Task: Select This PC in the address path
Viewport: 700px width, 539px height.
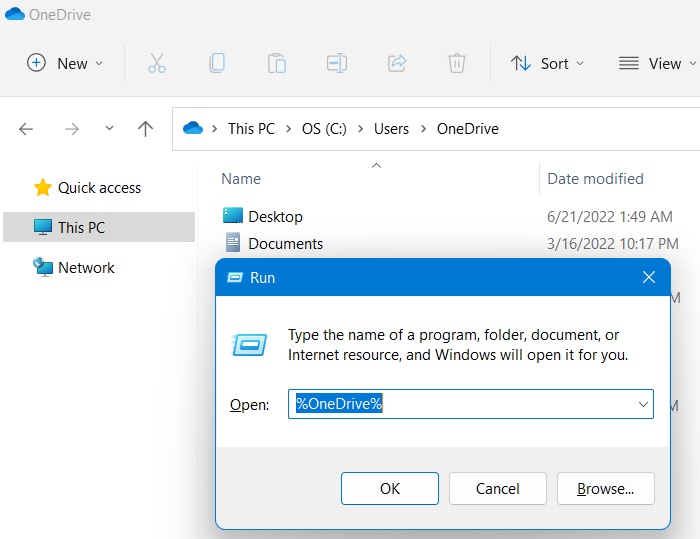Action: click(x=251, y=129)
